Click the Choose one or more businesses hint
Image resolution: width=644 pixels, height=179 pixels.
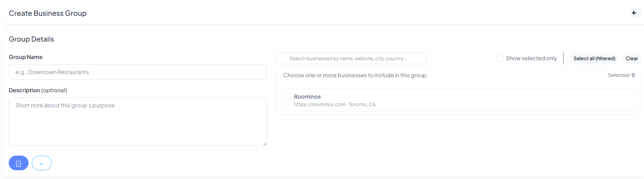(355, 75)
